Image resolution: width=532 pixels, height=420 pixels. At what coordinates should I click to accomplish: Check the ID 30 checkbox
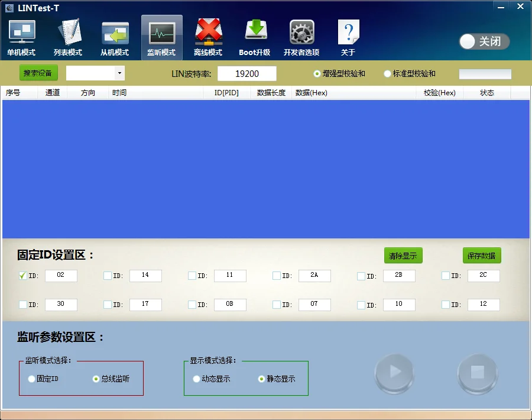pos(22,305)
